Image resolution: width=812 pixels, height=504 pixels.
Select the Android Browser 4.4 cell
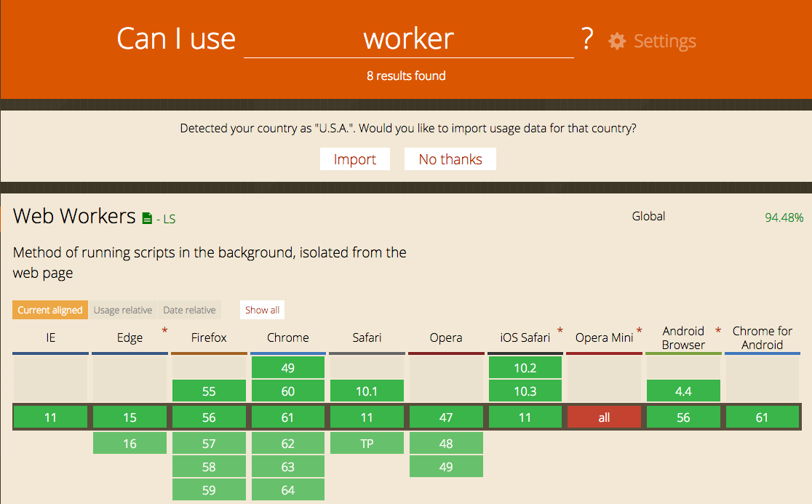click(x=683, y=391)
